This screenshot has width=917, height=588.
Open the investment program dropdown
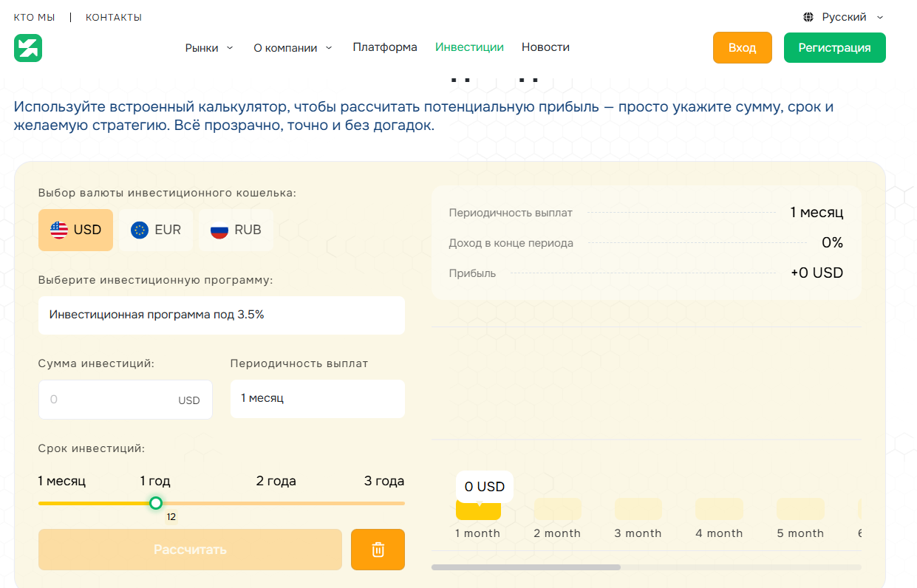[x=221, y=315]
